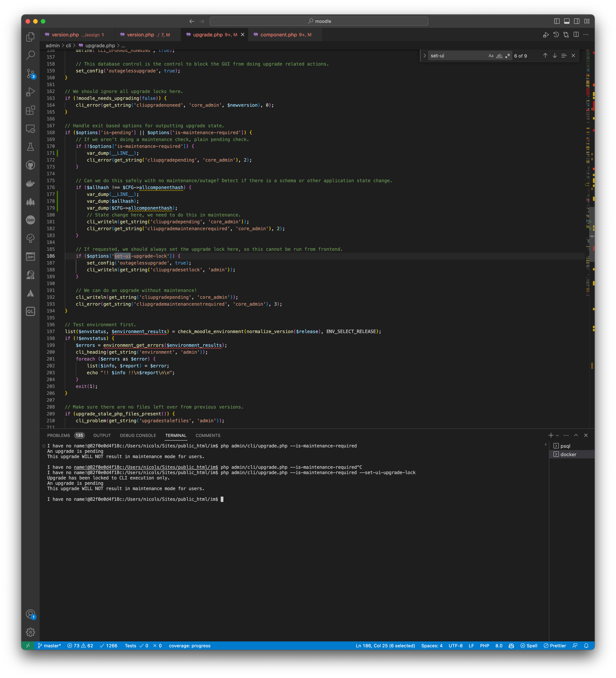Viewport: 616px width, 678px height.
Task: Toggle the primary side bar visibility
Action: 557,21
